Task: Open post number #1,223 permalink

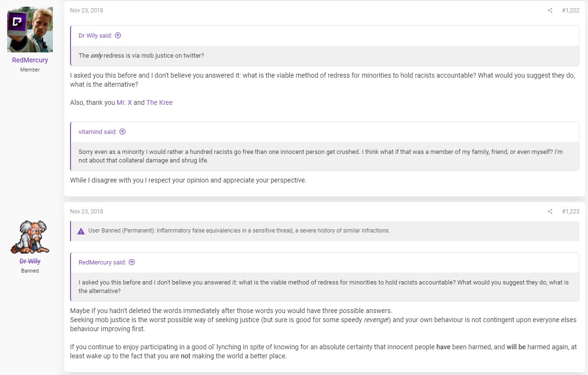Action: coord(570,212)
